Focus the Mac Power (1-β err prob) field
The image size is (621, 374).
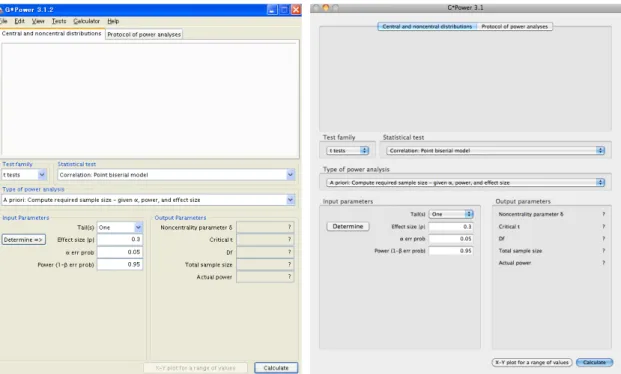pos(451,251)
